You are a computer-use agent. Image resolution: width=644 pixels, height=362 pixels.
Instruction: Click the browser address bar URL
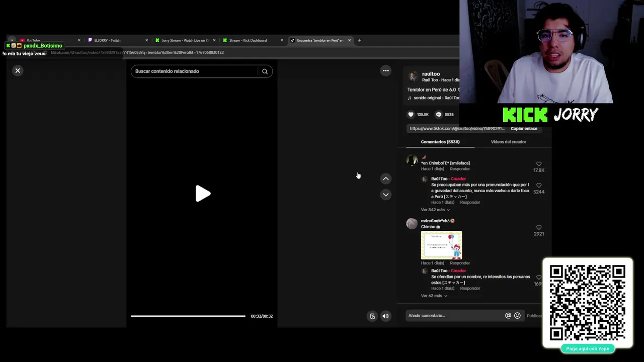click(137, 52)
